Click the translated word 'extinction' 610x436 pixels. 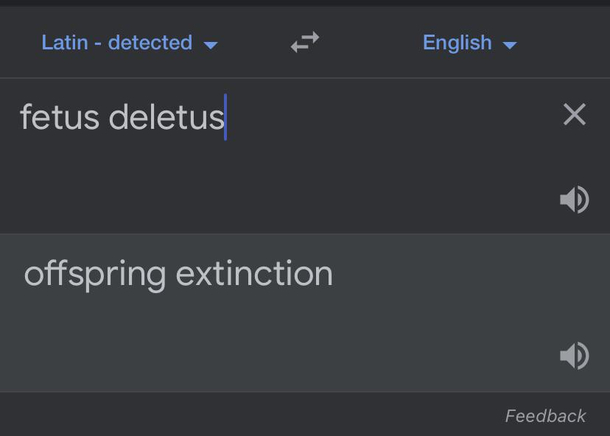(254, 274)
